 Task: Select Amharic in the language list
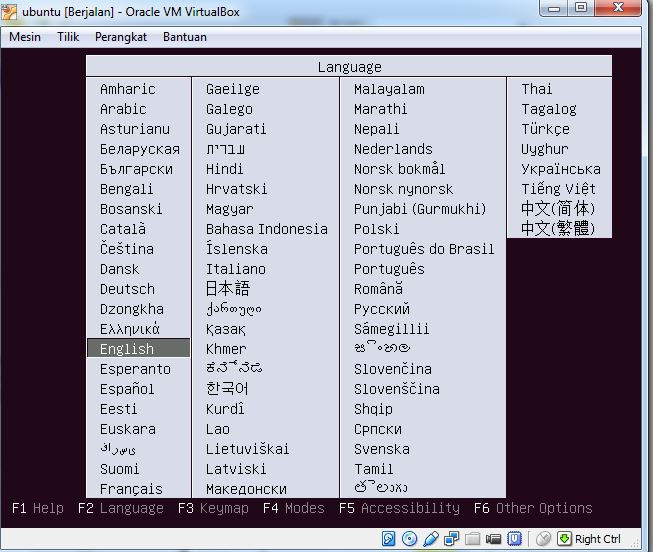127,89
